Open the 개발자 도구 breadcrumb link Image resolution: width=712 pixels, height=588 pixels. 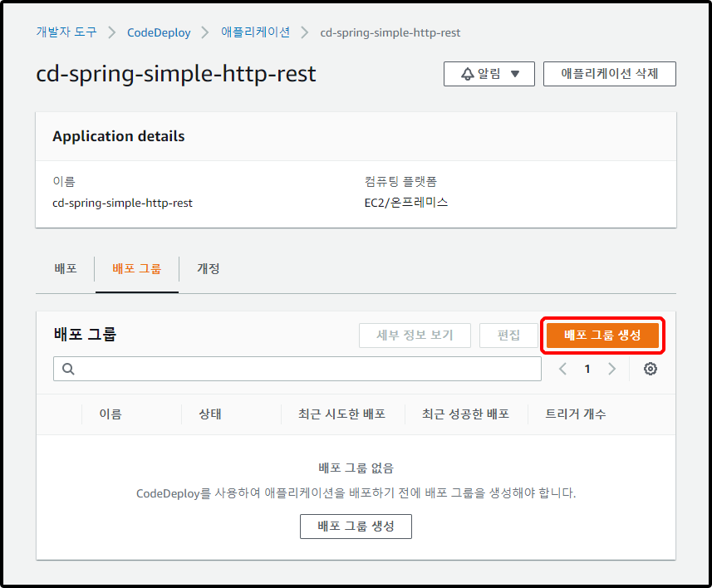coord(66,32)
